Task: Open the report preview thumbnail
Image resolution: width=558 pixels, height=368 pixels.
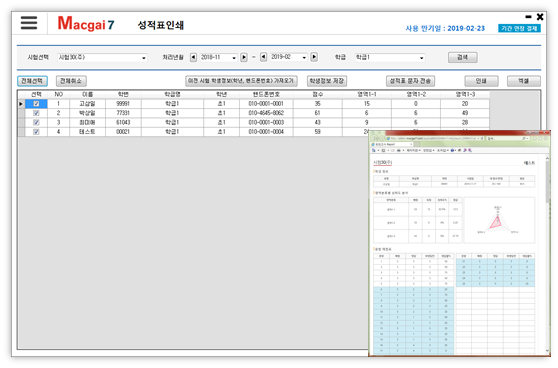Action: coord(459,243)
